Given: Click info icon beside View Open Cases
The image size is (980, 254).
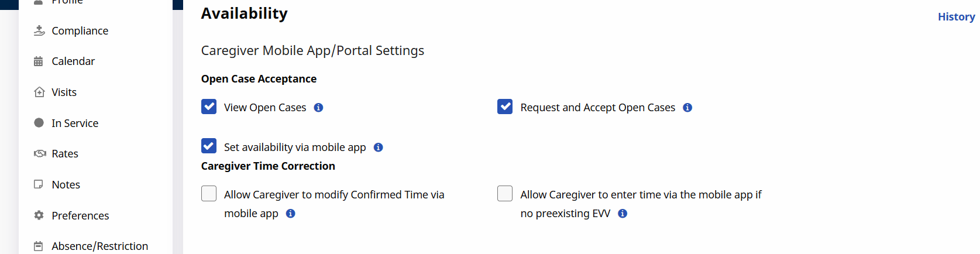Looking at the screenshot, I should coord(318,108).
